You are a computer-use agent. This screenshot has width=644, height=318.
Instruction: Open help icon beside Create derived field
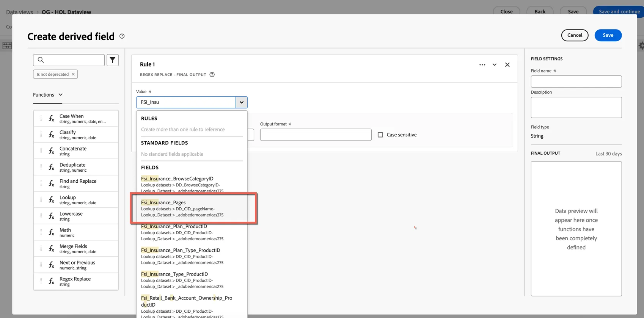click(122, 36)
